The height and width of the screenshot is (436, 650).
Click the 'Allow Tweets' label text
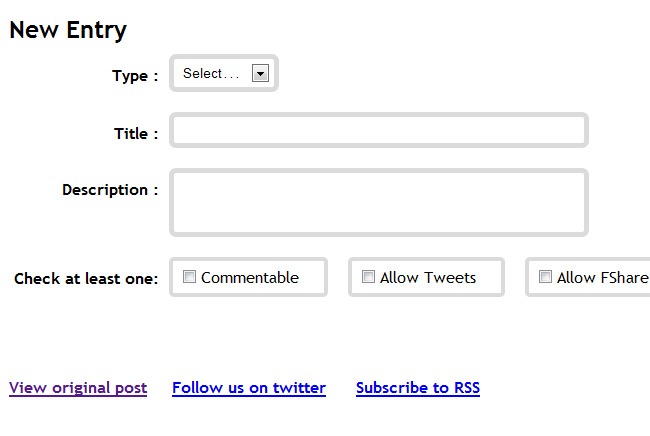(428, 278)
